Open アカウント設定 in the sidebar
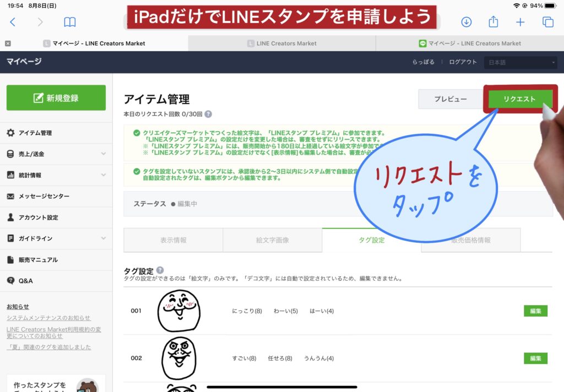This screenshot has height=392, width=564. 56,217
